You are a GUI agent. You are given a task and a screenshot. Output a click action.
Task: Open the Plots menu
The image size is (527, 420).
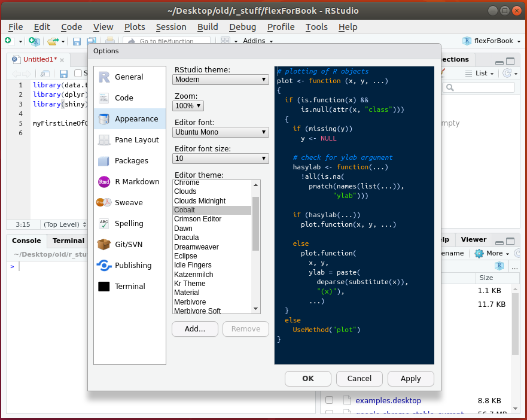[135, 27]
